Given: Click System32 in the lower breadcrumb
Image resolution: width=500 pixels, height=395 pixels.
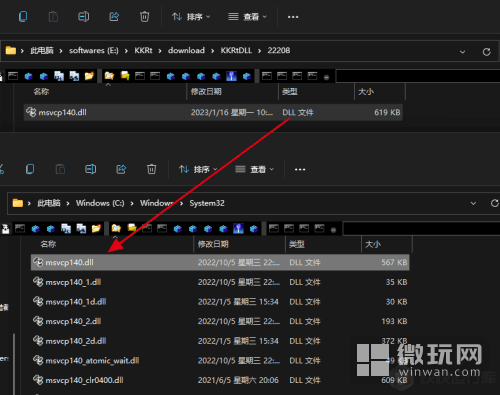Looking at the screenshot, I should (207, 203).
